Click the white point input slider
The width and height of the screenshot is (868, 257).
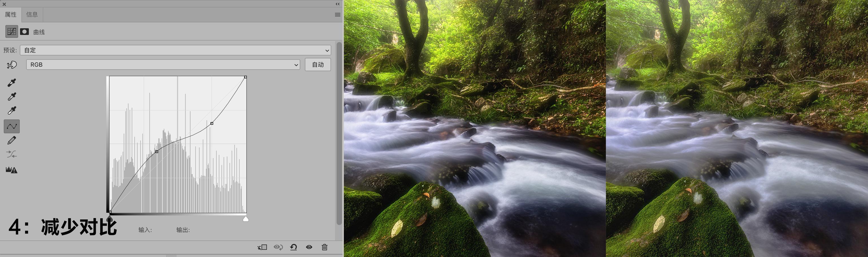click(246, 219)
